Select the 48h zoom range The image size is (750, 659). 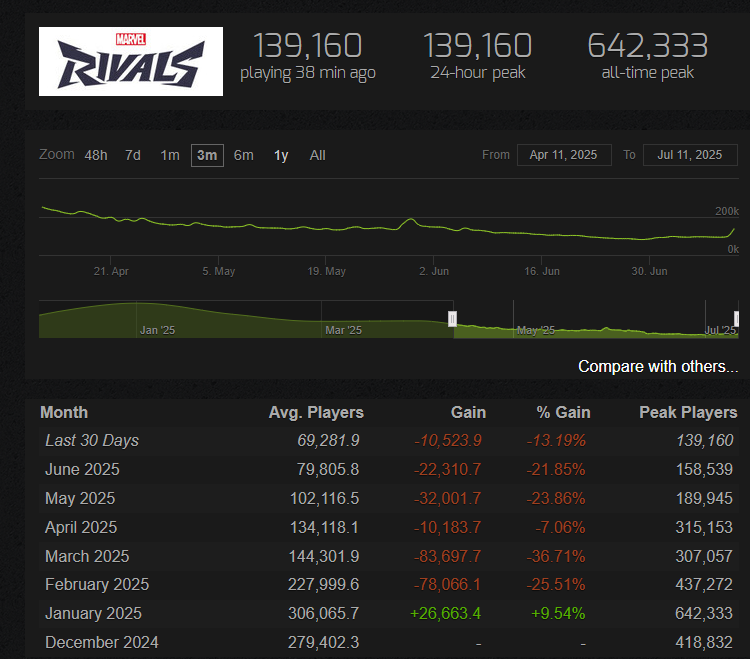point(96,155)
